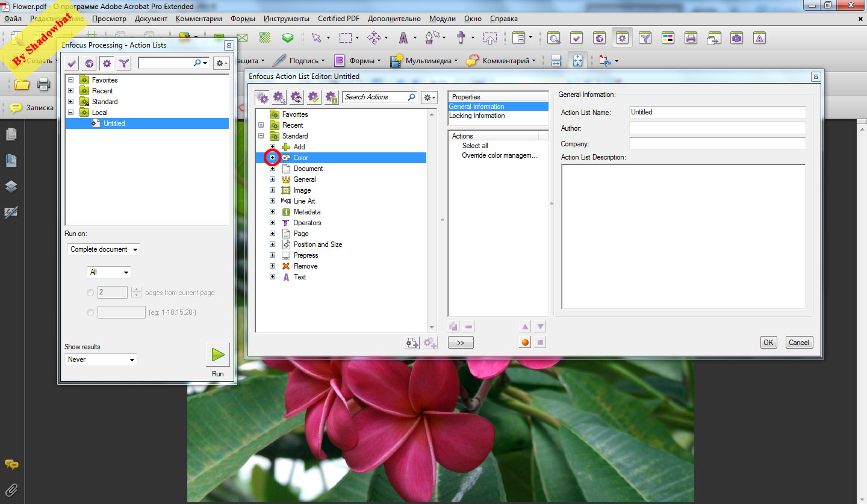Click the checkmark Preflight icon in Action Lists panel
The height and width of the screenshot is (504, 867).
coord(72,63)
